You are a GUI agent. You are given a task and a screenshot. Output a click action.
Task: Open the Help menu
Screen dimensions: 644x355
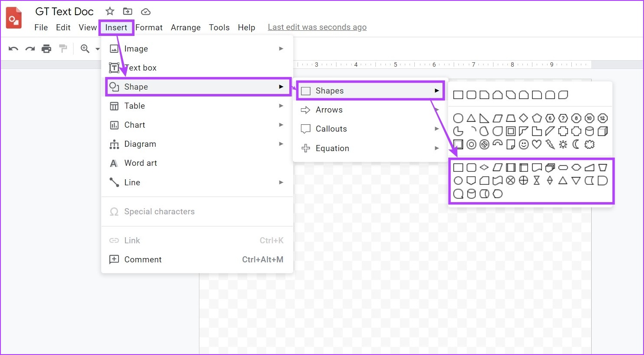pos(247,27)
